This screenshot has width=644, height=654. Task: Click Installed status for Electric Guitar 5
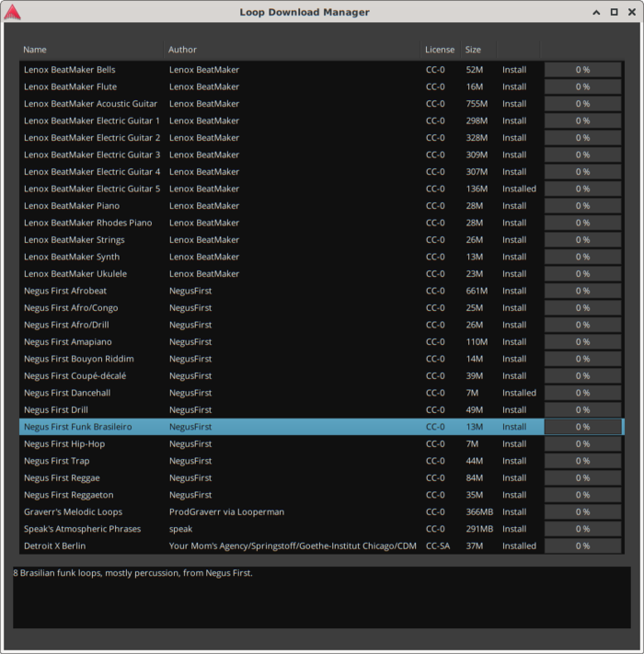pos(519,189)
